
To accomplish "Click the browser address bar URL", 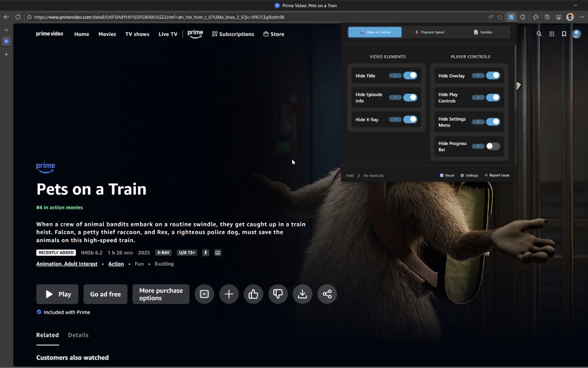I will tap(159, 17).
